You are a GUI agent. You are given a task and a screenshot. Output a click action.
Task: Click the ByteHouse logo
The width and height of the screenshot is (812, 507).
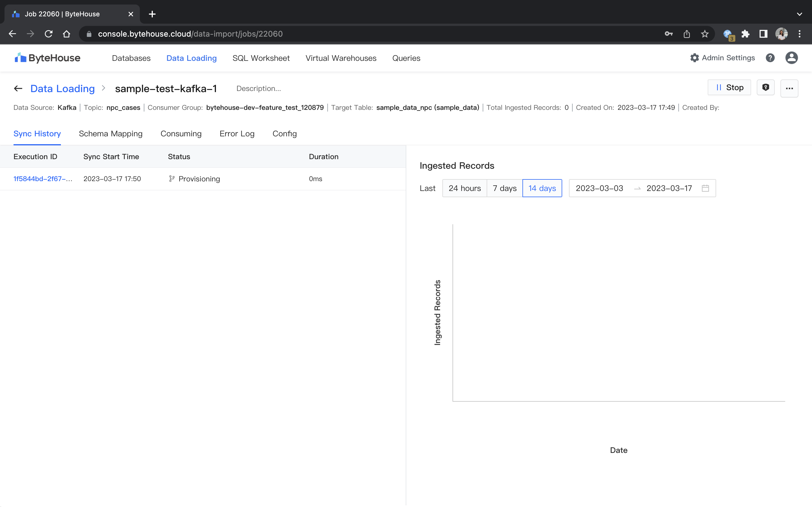(47, 58)
